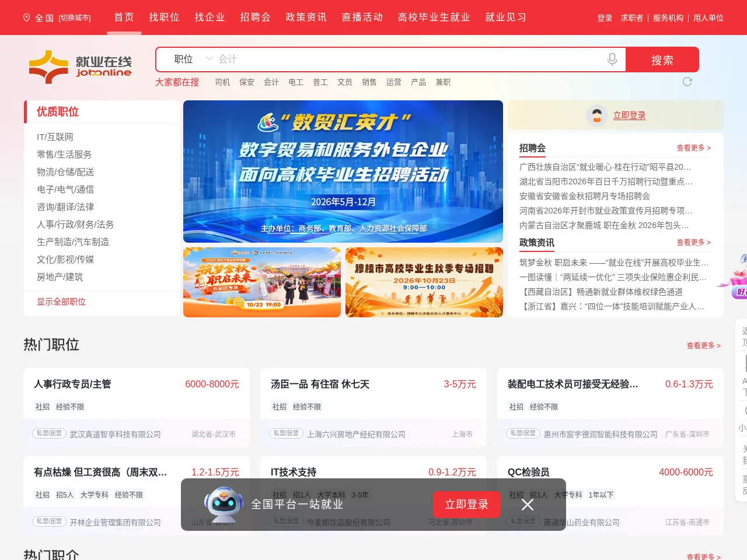Click 查看更多 beside 政策资讯 heading
The width and height of the screenshot is (747, 560).
coord(693,242)
